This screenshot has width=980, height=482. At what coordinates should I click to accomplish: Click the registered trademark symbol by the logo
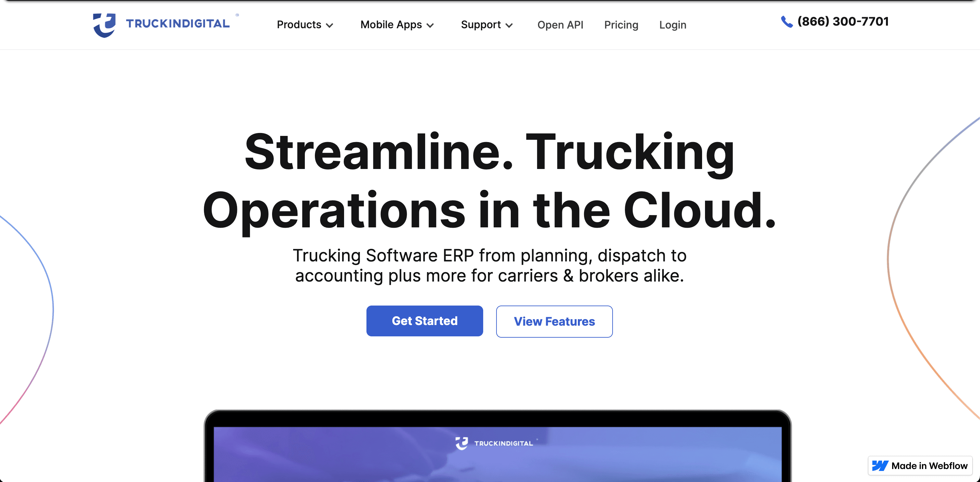pos(237,15)
